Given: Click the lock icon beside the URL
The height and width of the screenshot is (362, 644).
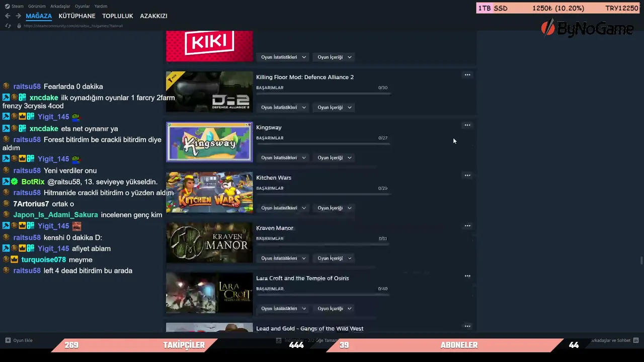Looking at the screenshot, I should [x=19, y=26].
